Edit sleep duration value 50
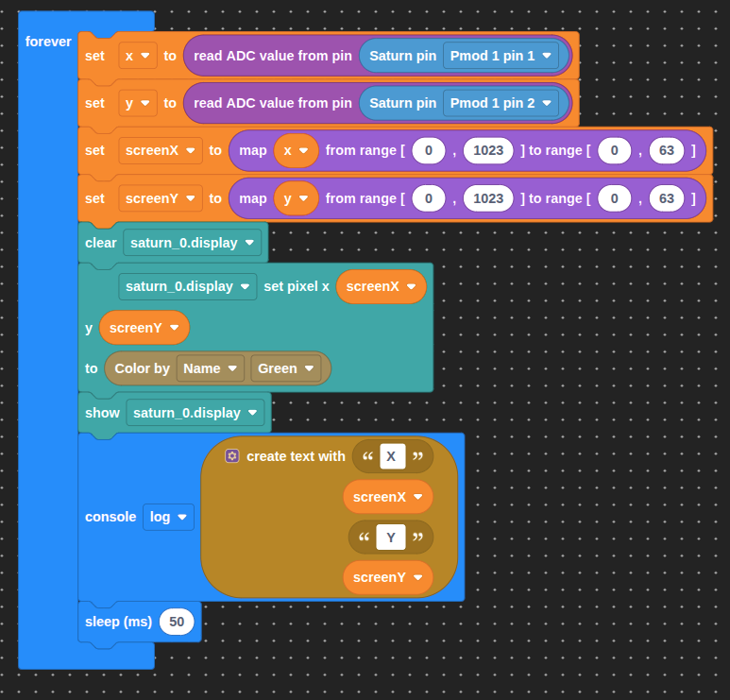The width and height of the screenshot is (730, 700). point(177,622)
